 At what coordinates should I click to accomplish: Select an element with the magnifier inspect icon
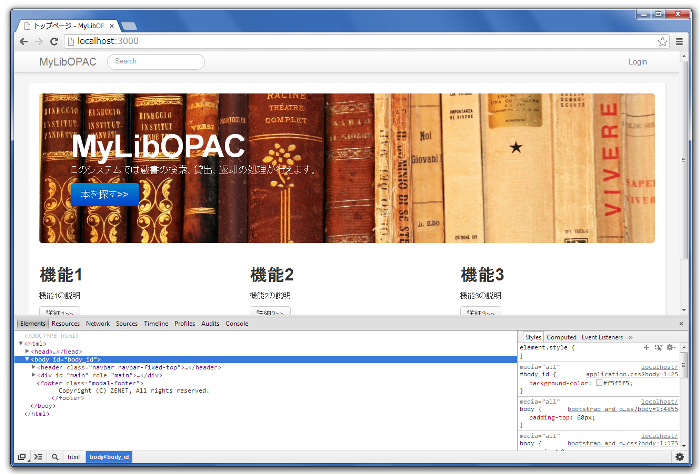pos(55,457)
